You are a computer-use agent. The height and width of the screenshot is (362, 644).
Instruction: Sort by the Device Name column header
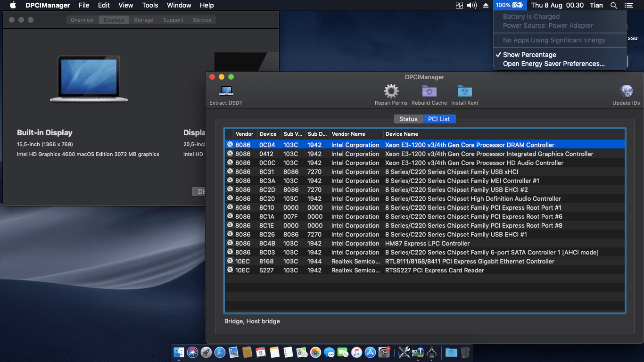pos(504,134)
